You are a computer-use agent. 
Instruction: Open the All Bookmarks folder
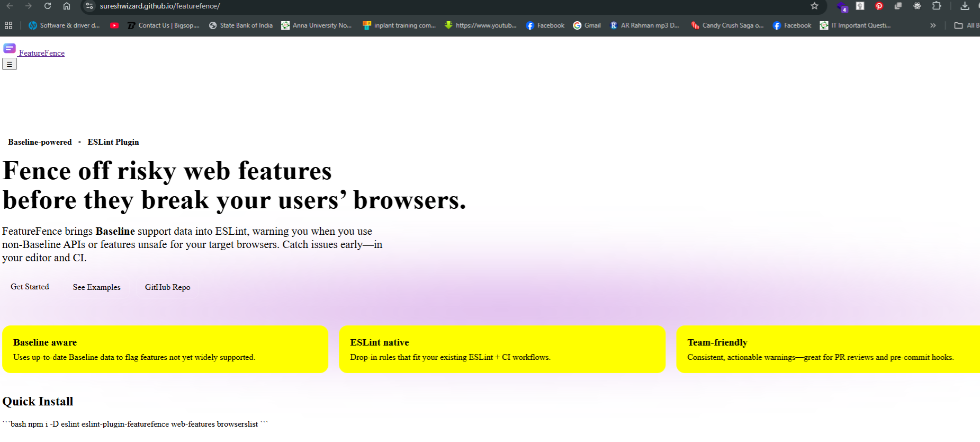[967, 25]
